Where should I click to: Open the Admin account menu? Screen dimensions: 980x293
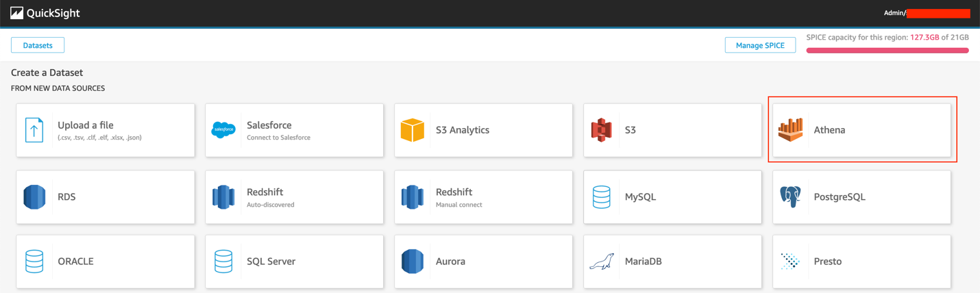click(x=927, y=13)
